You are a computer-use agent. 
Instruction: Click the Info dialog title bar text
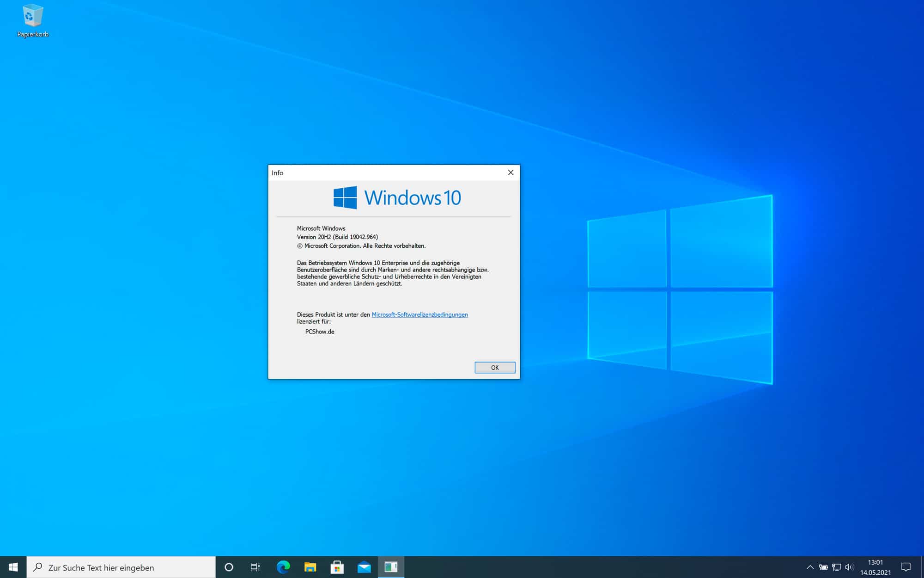coord(277,173)
